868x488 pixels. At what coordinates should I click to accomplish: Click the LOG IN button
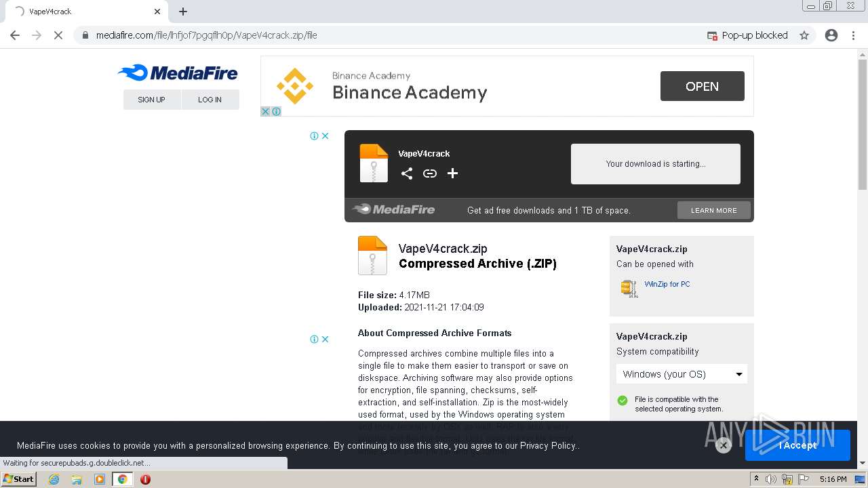click(x=210, y=100)
